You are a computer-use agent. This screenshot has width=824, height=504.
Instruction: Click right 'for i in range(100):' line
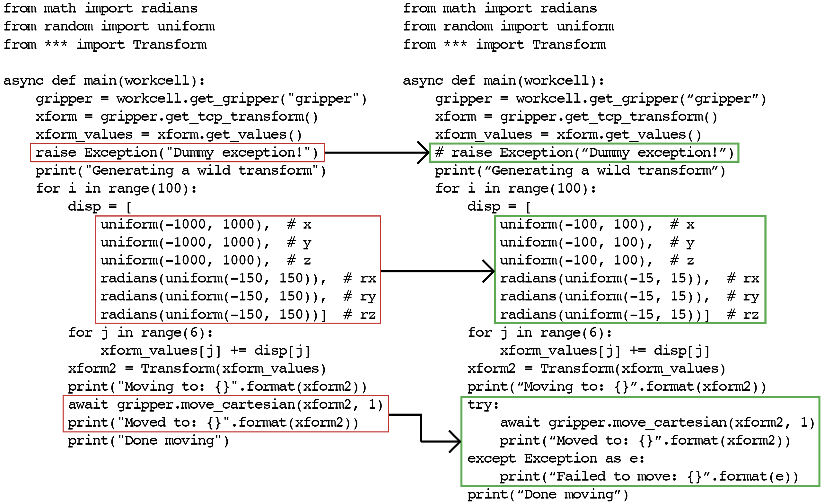pyautogui.click(x=515, y=188)
